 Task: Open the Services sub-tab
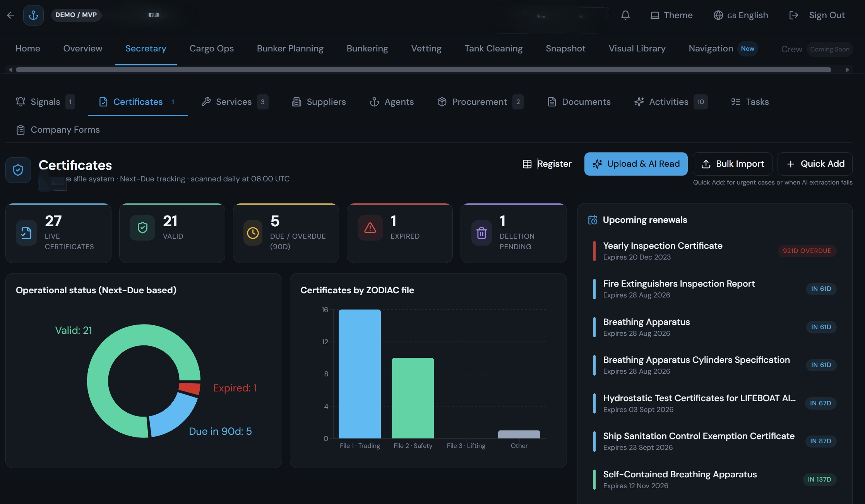click(x=235, y=102)
